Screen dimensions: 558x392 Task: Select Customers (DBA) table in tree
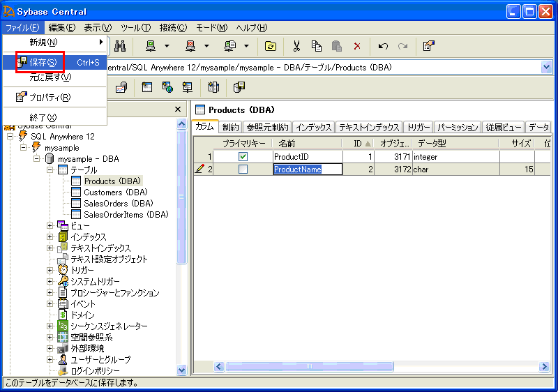coord(115,193)
